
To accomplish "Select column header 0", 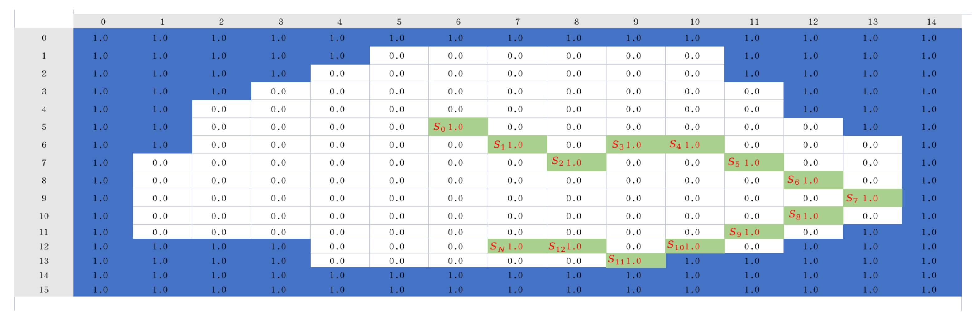I will pyautogui.click(x=103, y=22).
